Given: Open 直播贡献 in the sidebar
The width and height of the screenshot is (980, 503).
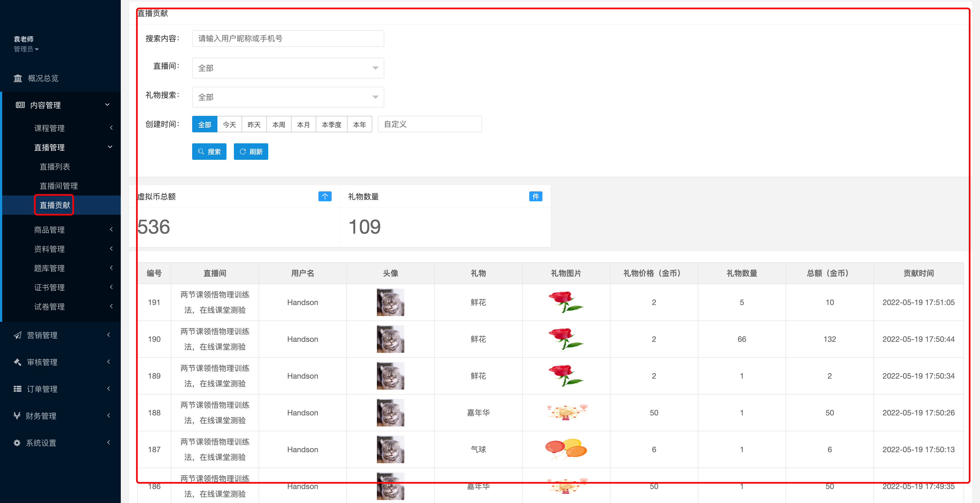Looking at the screenshot, I should [x=55, y=205].
